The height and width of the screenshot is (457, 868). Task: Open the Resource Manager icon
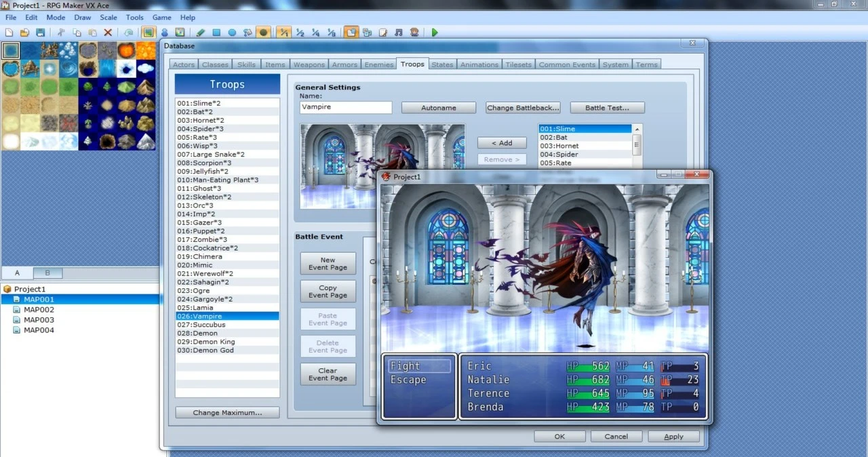(x=367, y=32)
